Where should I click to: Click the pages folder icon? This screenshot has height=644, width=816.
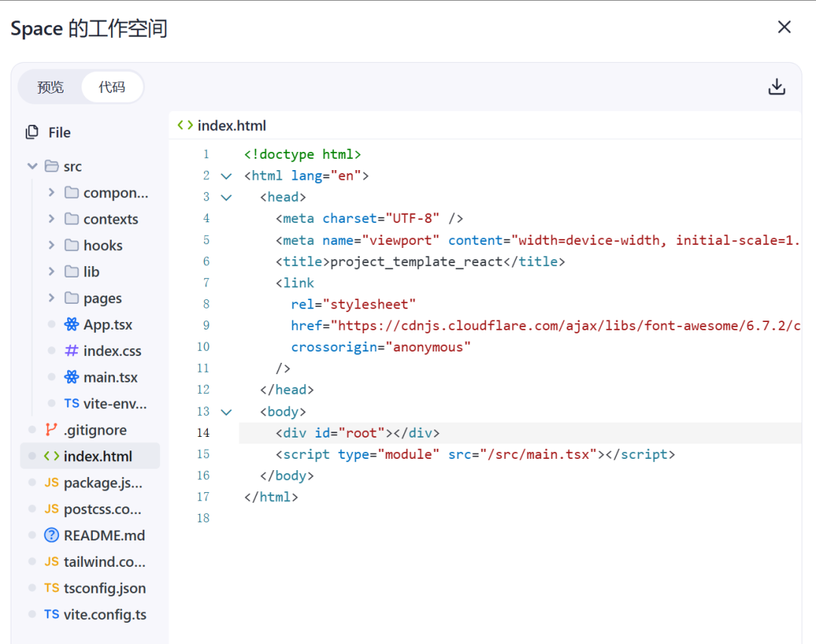(71, 298)
